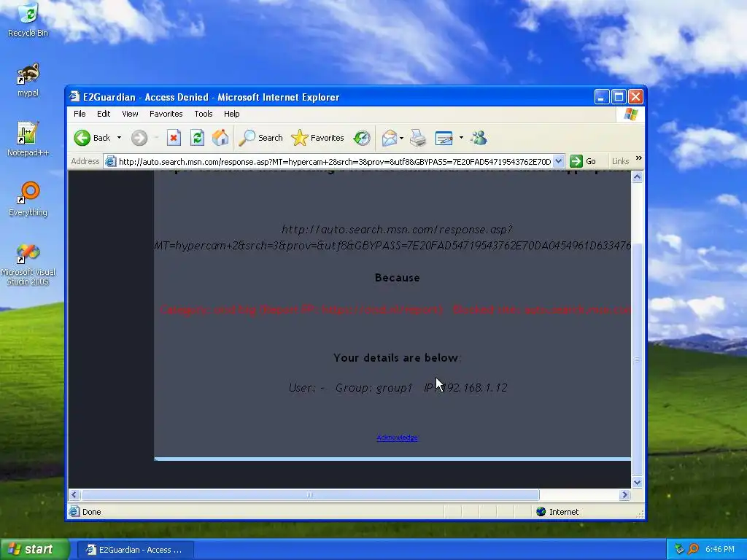Click the Everything tray icon
The image size is (747, 560).
(693, 549)
